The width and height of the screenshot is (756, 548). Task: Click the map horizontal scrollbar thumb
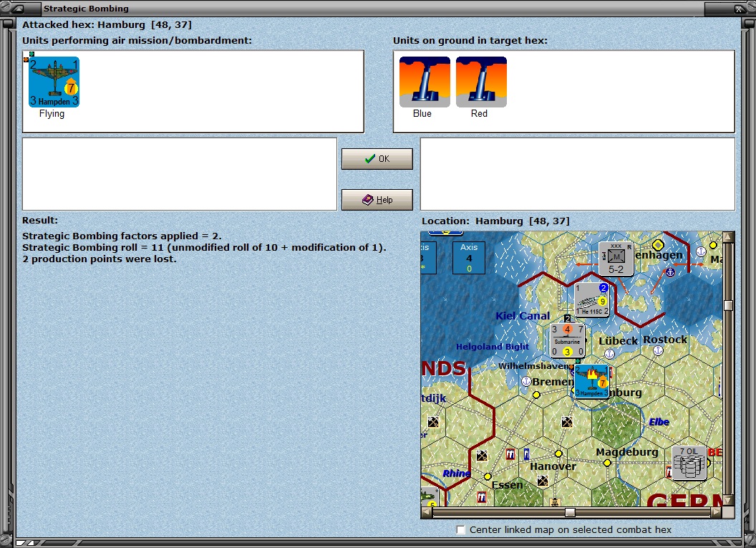[570, 512]
